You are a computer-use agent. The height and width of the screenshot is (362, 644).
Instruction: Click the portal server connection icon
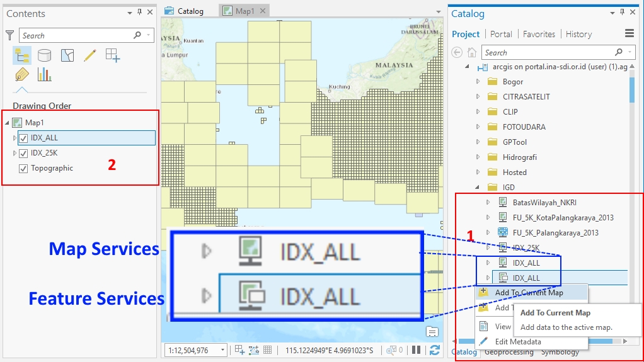coord(483,67)
